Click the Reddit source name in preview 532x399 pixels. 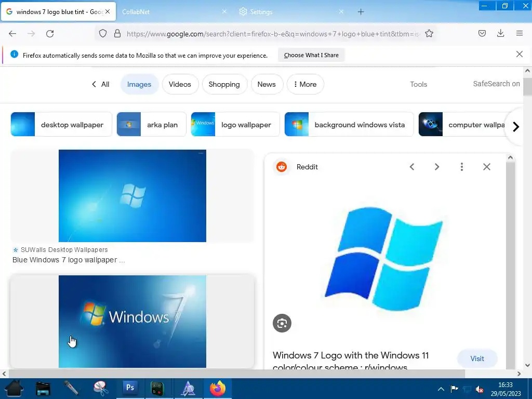[x=307, y=167]
